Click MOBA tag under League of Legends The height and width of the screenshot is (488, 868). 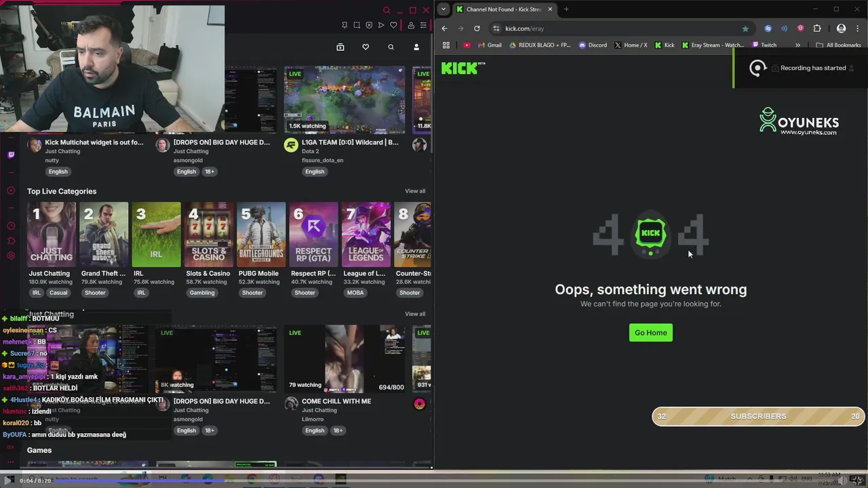click(x=355, y=293)
